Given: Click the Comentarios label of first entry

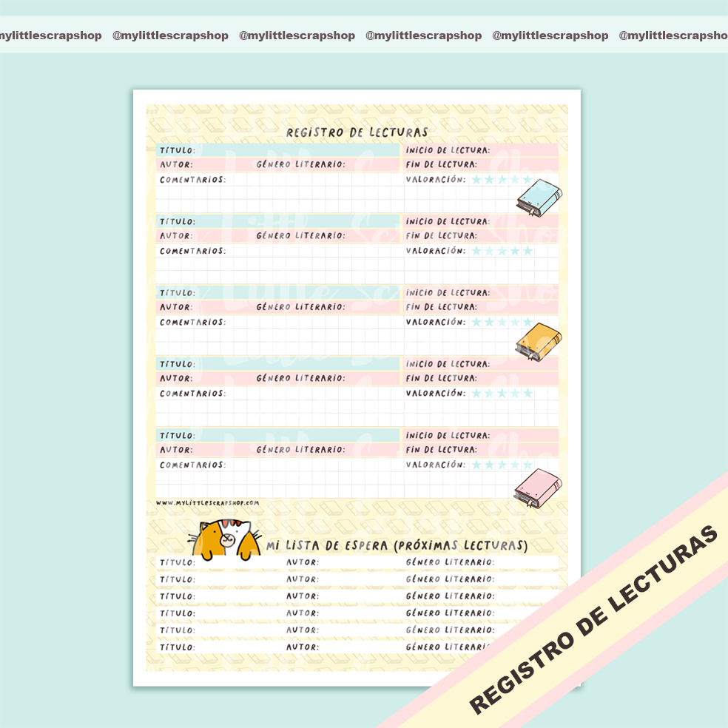Looking at the screenshot, I should [x=192, y=180].
